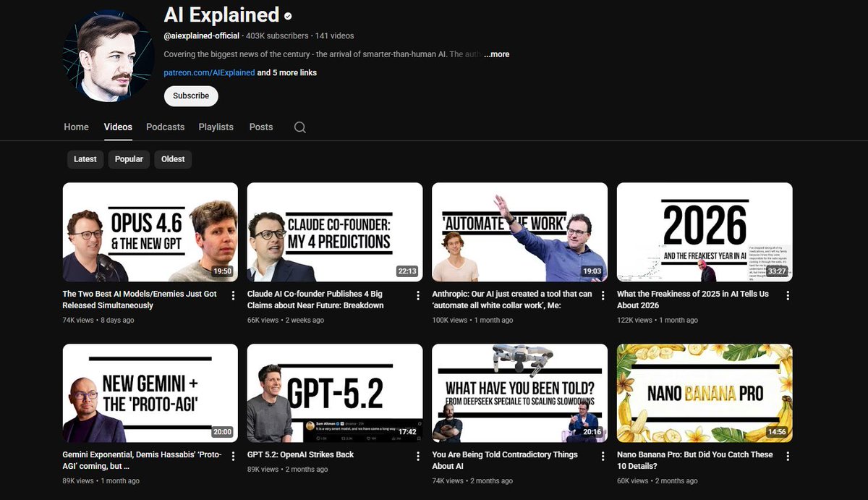Play the Nano Banana Pro thumbnail

click(705, 393)
